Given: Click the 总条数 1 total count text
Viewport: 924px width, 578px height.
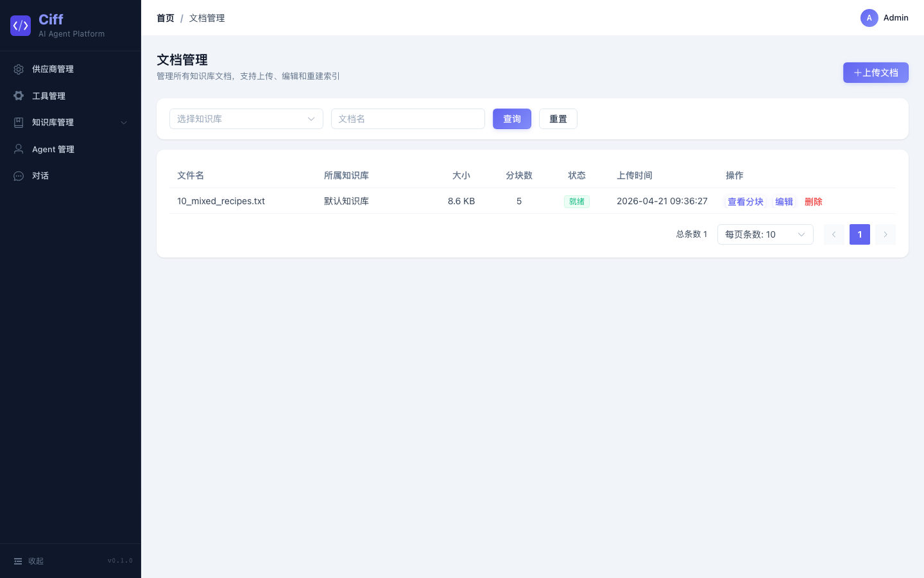Looking at the screenshot, I should coord(692,234).
